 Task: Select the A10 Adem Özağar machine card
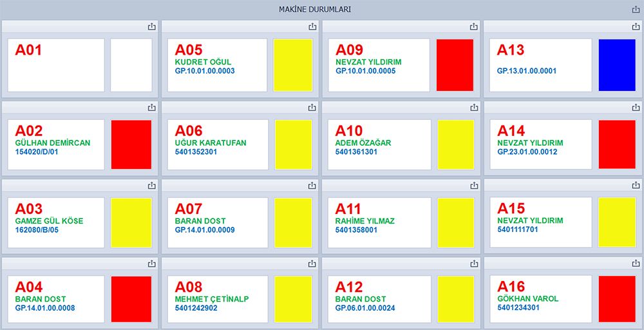coord(379,144)
